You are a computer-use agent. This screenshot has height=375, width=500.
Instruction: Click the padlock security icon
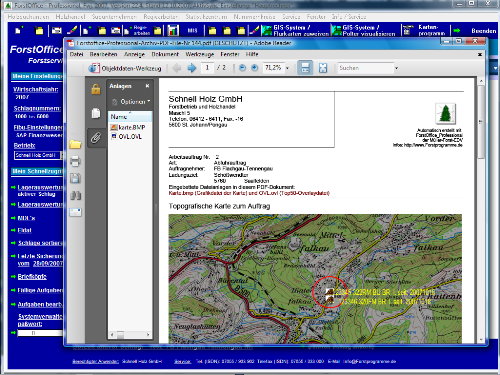click(96, 89)
